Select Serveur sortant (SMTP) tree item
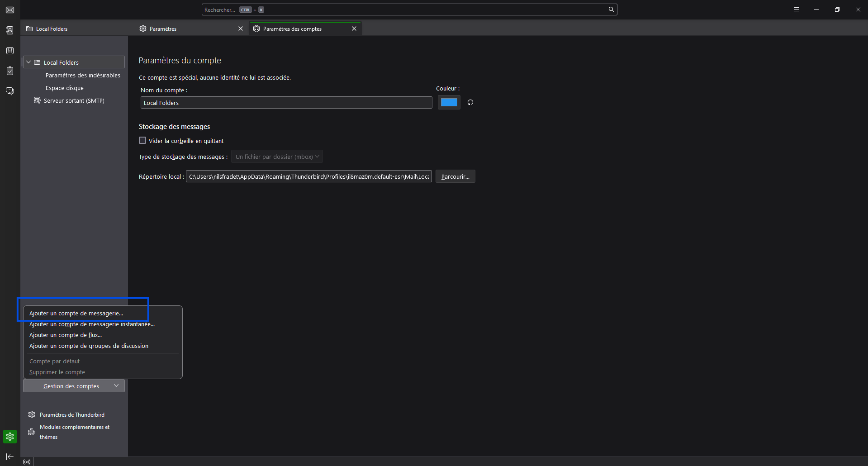Image resolution: width=868 pixels, height=466 pixels. tap(74, 100)
